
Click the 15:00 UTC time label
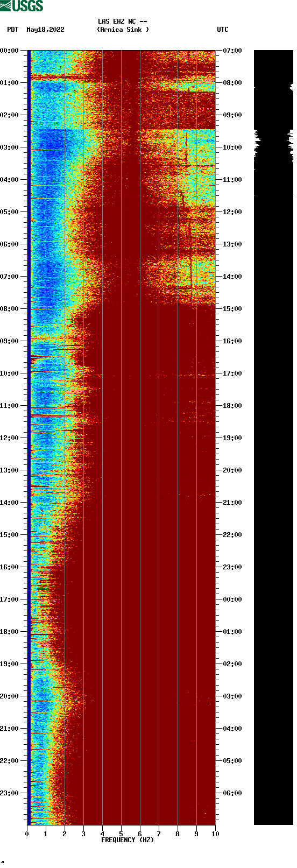pos(232,309)
